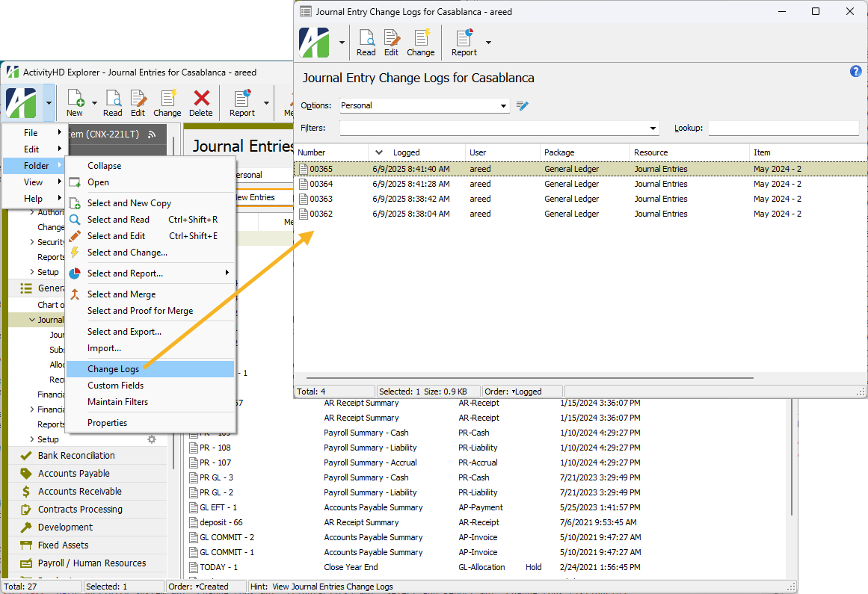This screenshot has width=868, height=594.
Task: Click Order: Logged status bar entry
Action: tap(522, 392)
